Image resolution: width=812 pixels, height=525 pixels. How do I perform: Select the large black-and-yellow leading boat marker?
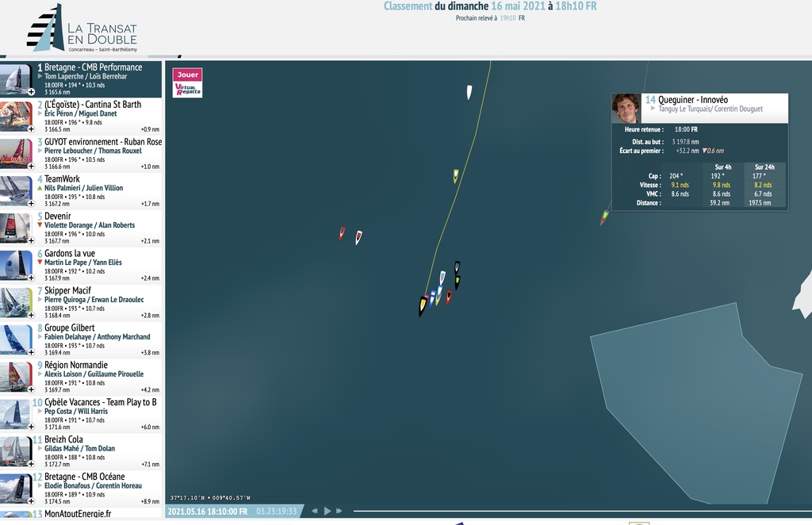[x=423, y=306]
